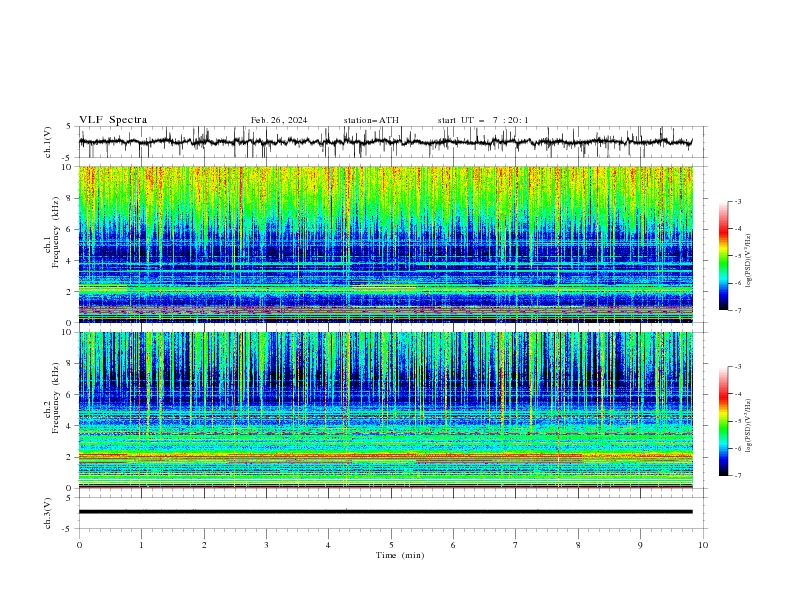Image resolution: width=792 pixels, height=612 pixels.
Task: Click the ch.1 color scale bar
Action: pyautogui.click(x=723, y=256)
